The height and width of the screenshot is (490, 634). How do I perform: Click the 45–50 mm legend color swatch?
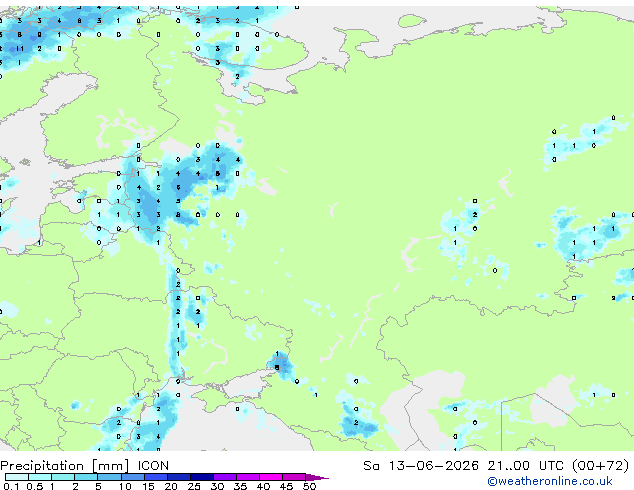pyautogui.click(x=294, y=477)
